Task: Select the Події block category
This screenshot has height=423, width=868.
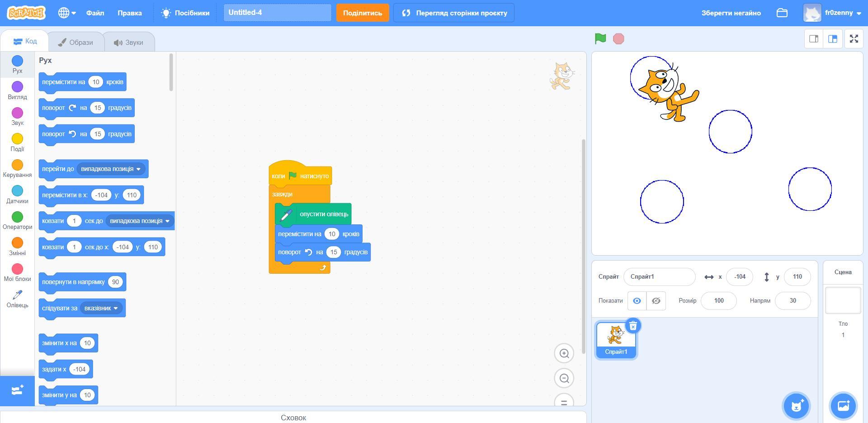Action: (17, 143)
